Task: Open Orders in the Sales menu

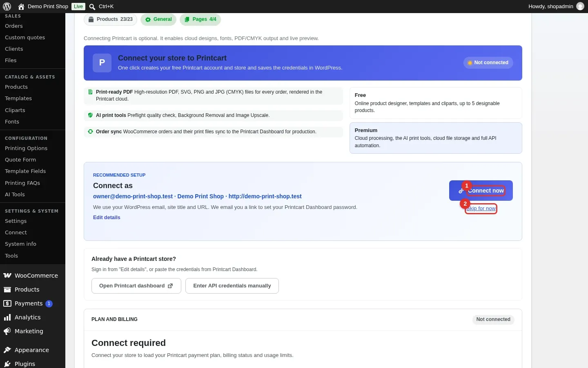Action: click(x=14, y=26)
